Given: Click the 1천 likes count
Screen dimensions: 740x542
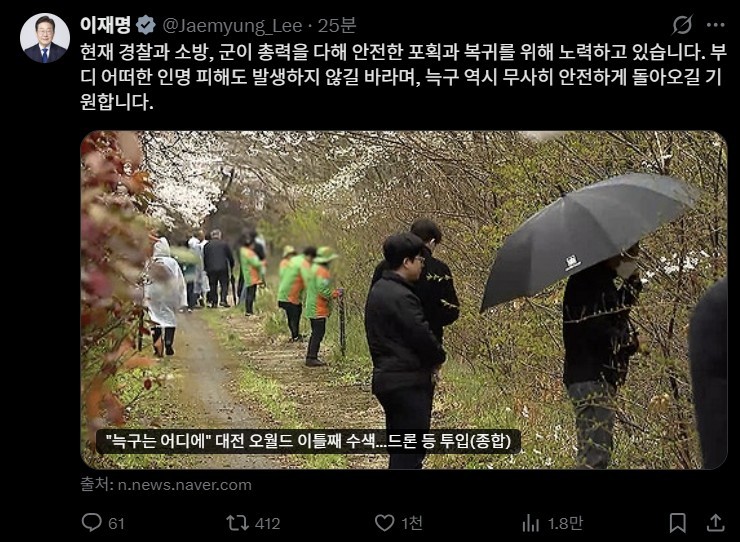Looking at the screenshot, I should (412, 523).
